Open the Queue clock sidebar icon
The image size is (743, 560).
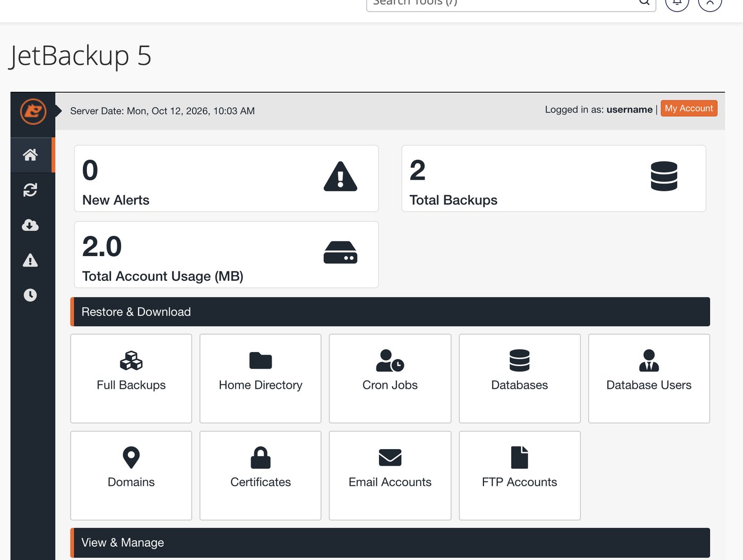point(30,295)
